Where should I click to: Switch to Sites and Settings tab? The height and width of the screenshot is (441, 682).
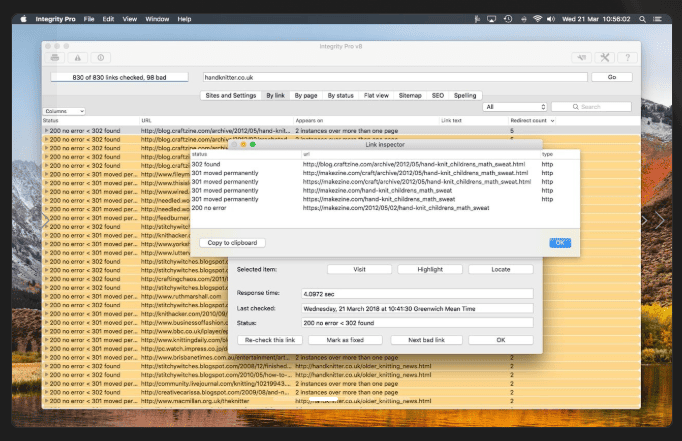[231, 95]
